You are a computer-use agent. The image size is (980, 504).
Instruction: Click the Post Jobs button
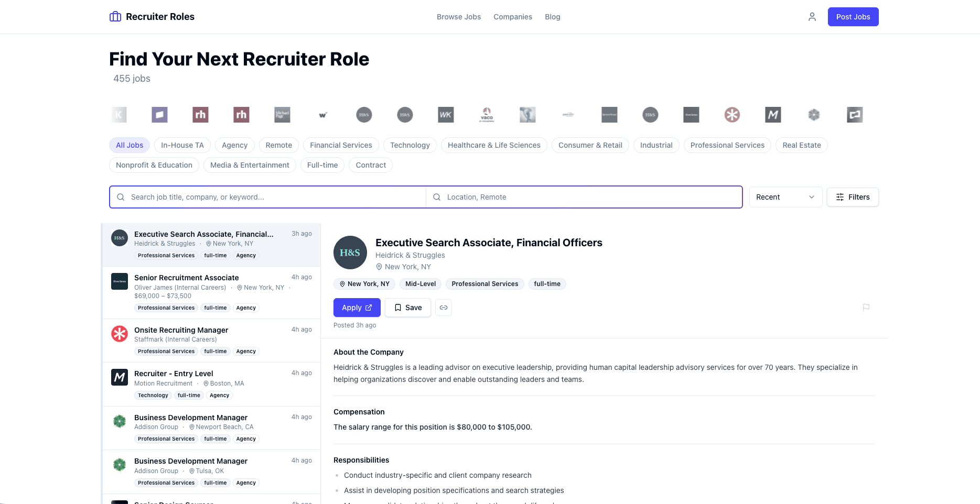pyautogui.click(x=853, y=16)
